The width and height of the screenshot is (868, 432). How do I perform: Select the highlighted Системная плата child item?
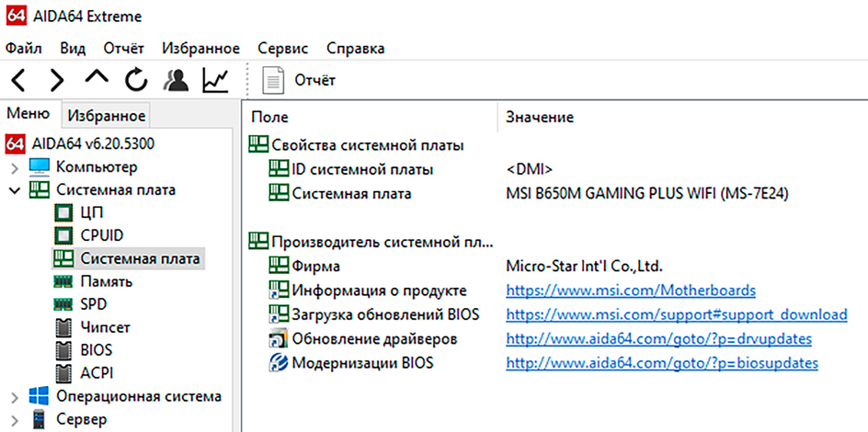[140, 258]
